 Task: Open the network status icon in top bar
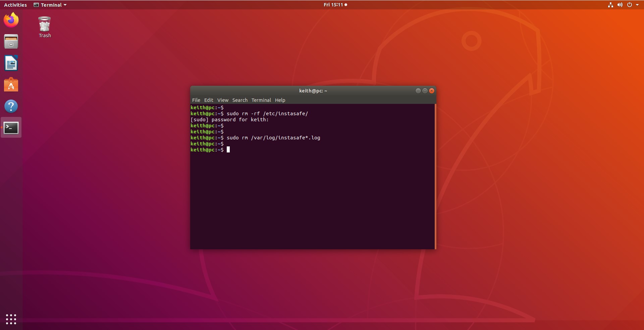(610, 5)
